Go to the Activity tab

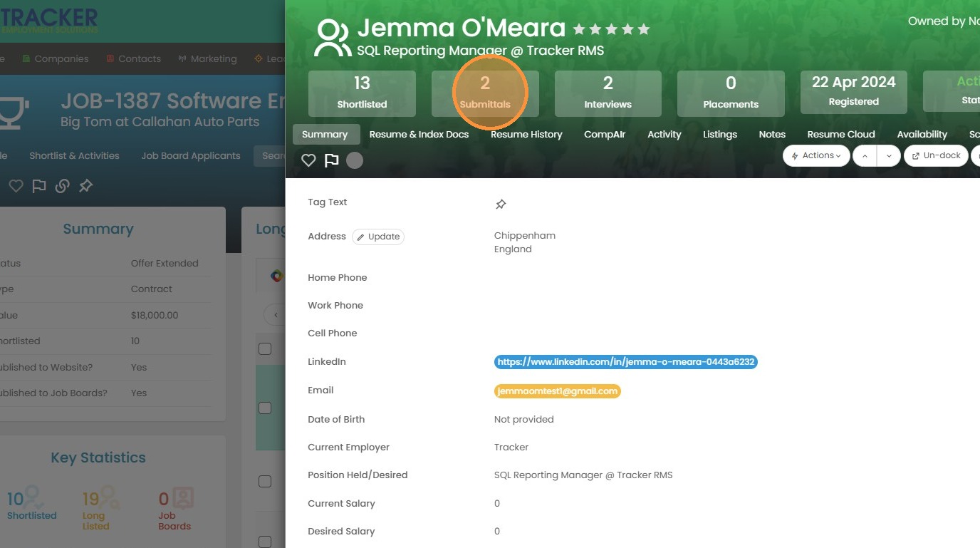(664, 134)
